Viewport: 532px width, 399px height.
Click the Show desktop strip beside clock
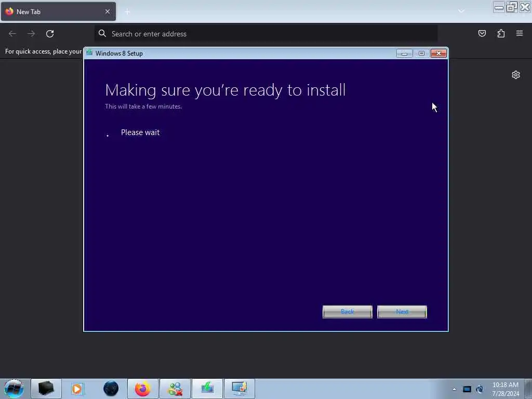point(528,389)
